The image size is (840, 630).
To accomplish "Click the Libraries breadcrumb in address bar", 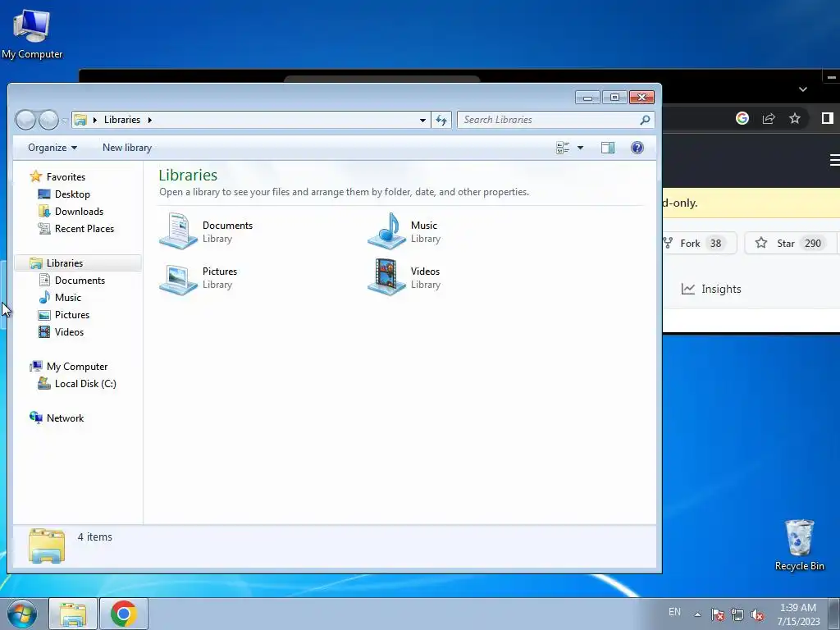I will [x=122, y=120].
